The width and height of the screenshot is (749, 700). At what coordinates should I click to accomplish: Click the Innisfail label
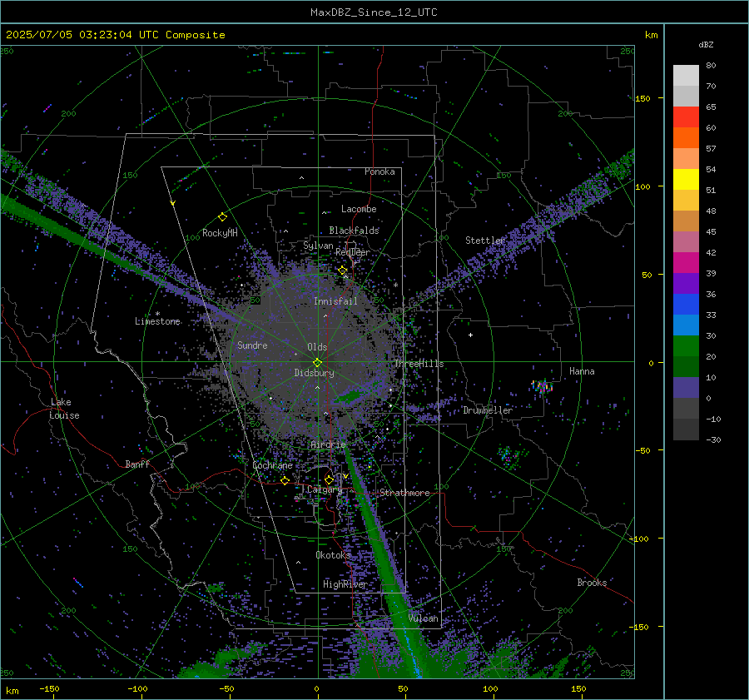coord(335,301)
